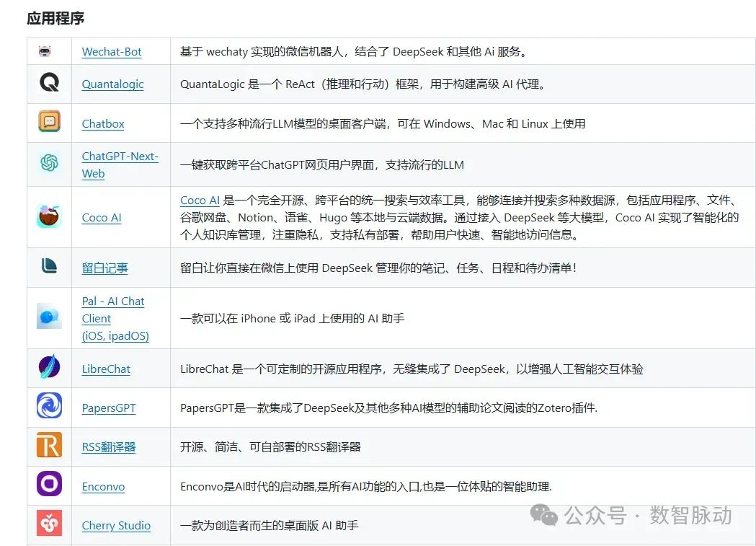The image size is (756, 546).
Task: Click the Chatbox orange chat icon
Action: (49, 121)
